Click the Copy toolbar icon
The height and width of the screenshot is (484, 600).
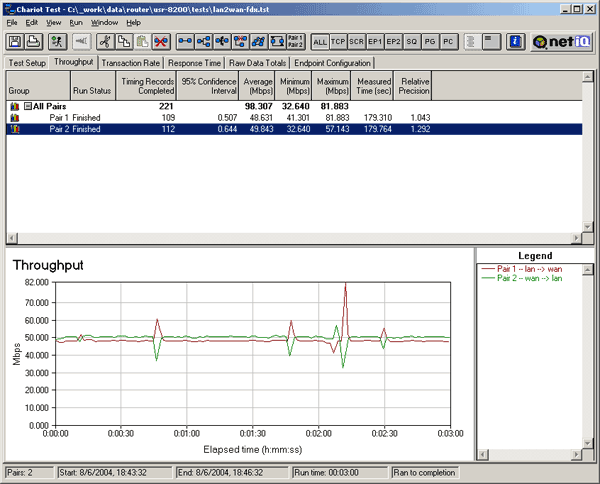tap(124, 41)
